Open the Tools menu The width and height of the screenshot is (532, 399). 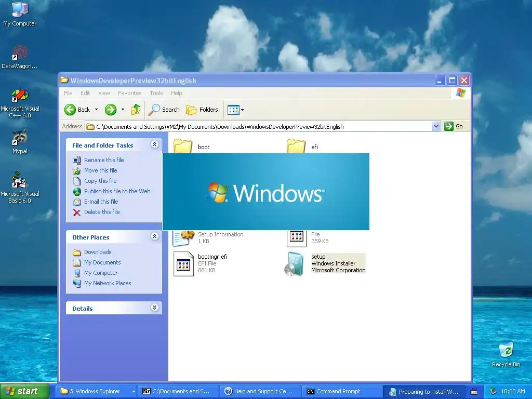coord(156,93)
